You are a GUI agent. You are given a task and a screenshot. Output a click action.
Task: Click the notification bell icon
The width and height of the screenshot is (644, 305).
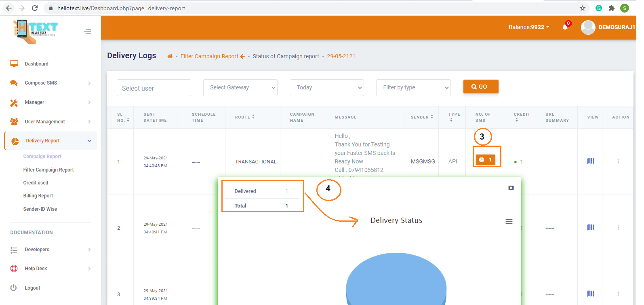pyautogui.click(x=565, y=27)
